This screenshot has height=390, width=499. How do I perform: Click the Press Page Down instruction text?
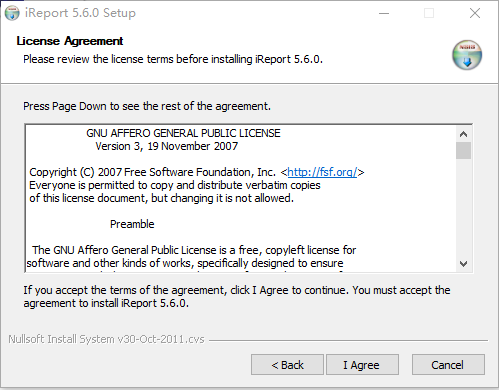[x=147, y=106]
